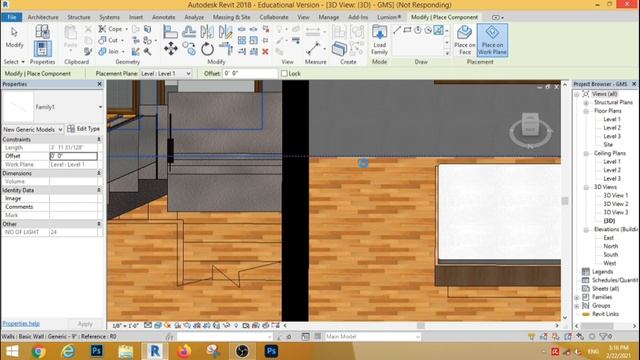This screenshot has width=640, height=360.
Task: Activate the Move tool
Action: 171,49
